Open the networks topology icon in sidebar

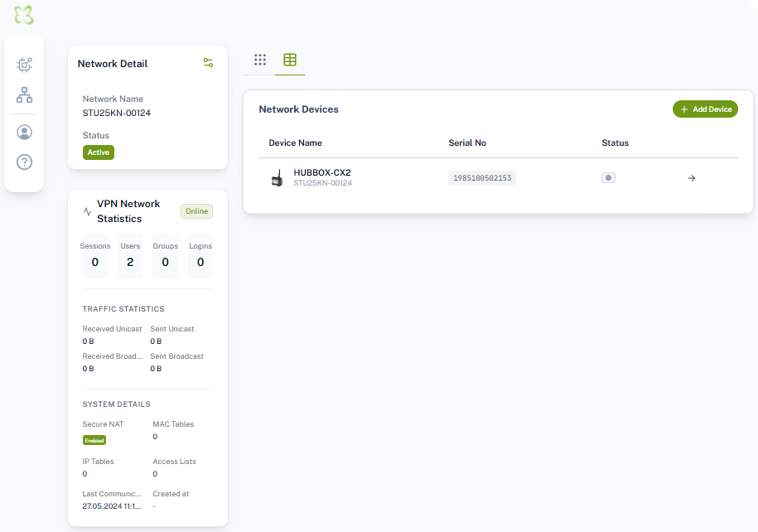(x=24, y=94)
